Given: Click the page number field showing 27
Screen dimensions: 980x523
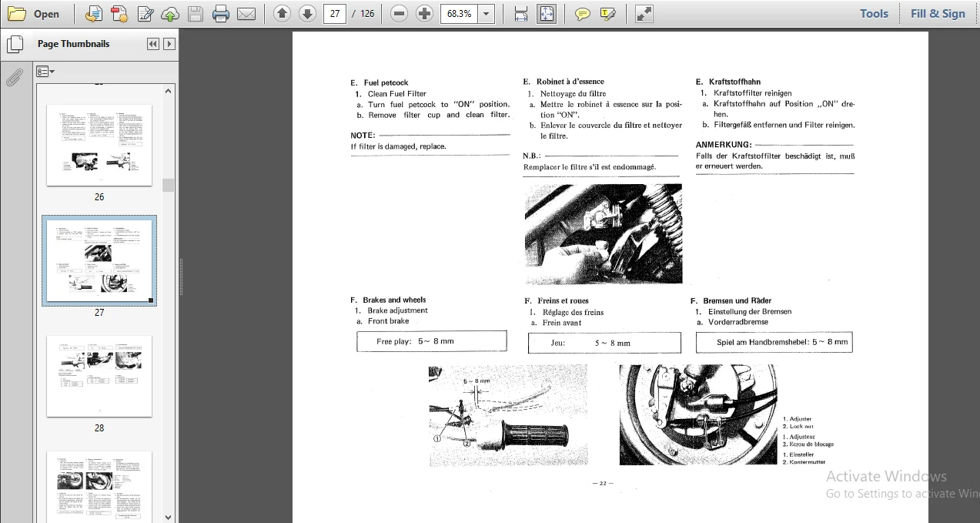Looking at the screenshot, I should pos(335,13).
